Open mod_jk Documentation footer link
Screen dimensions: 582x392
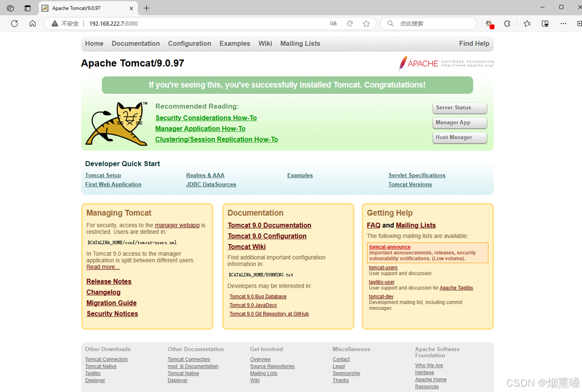[193, 367]
